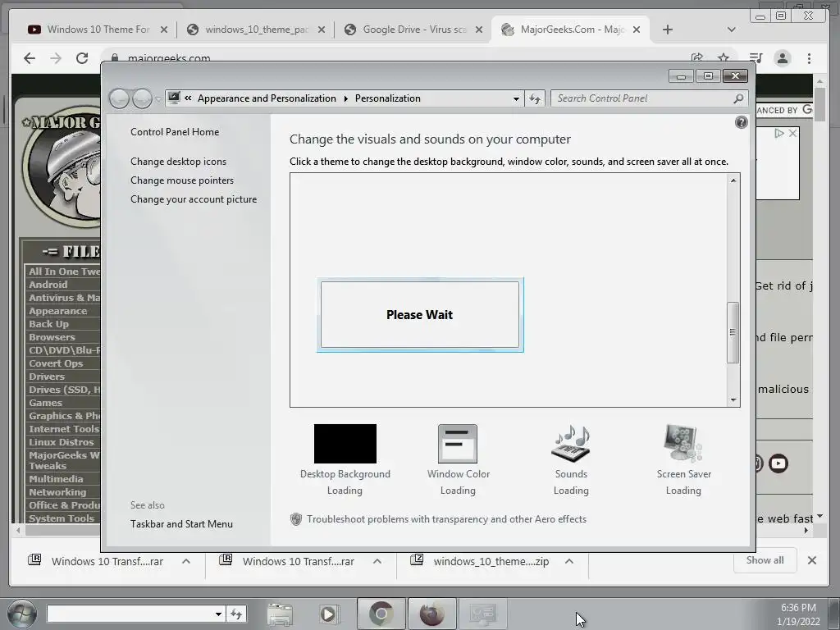Viewport: 840px width, 630px height.
Task: Click Chrome's forward navigation arrow
Action: tap(56, 58)
